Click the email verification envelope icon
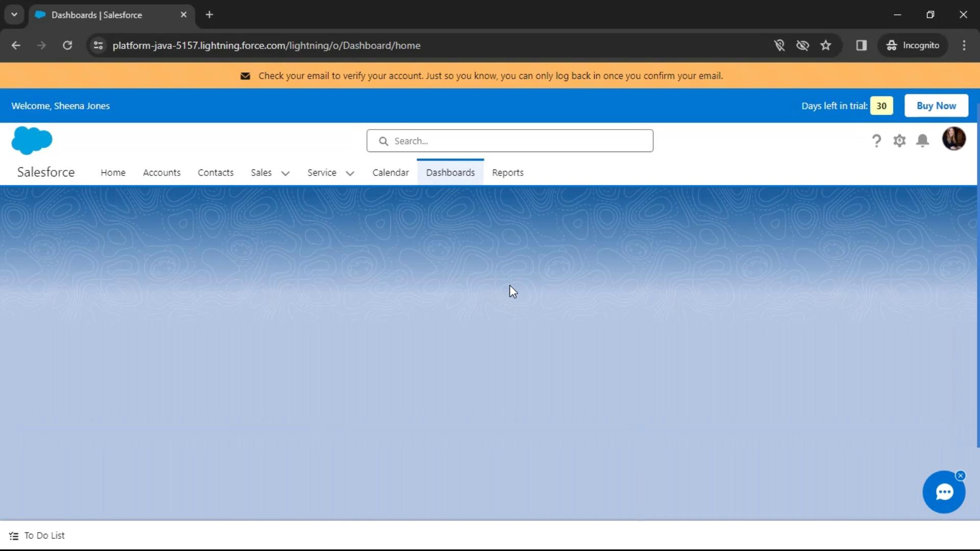The image size is (980, 551). (x=244, y=76)
